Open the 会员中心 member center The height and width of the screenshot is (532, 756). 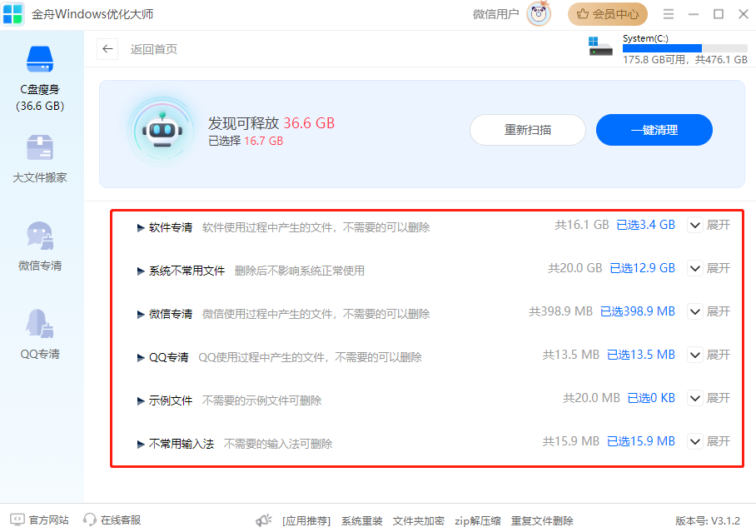click(608, 14)
